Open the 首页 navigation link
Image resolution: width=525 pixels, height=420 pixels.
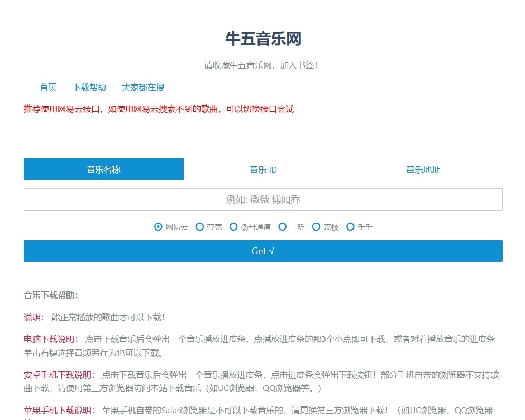tap(47, 88)
